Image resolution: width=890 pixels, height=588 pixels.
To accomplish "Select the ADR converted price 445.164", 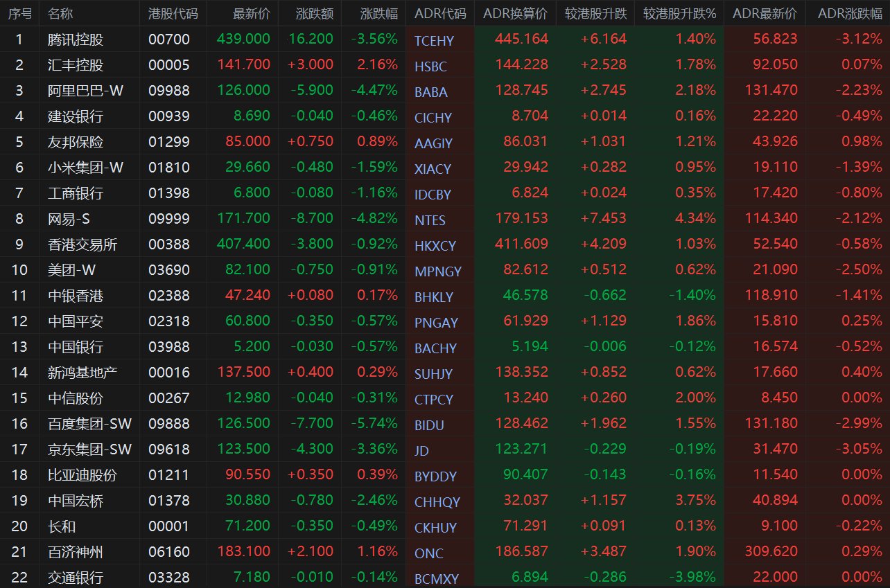I will pos(521,39).
